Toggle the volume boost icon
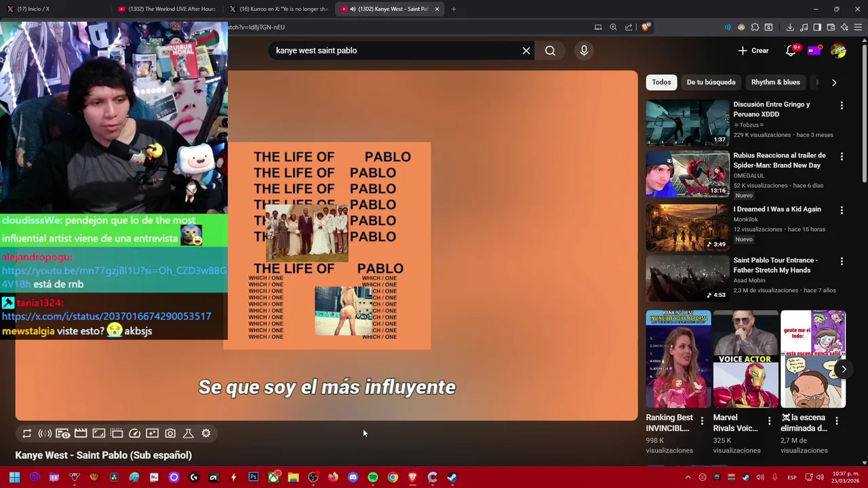The height and width of the screenshot is (488, 868). point(45,434)
